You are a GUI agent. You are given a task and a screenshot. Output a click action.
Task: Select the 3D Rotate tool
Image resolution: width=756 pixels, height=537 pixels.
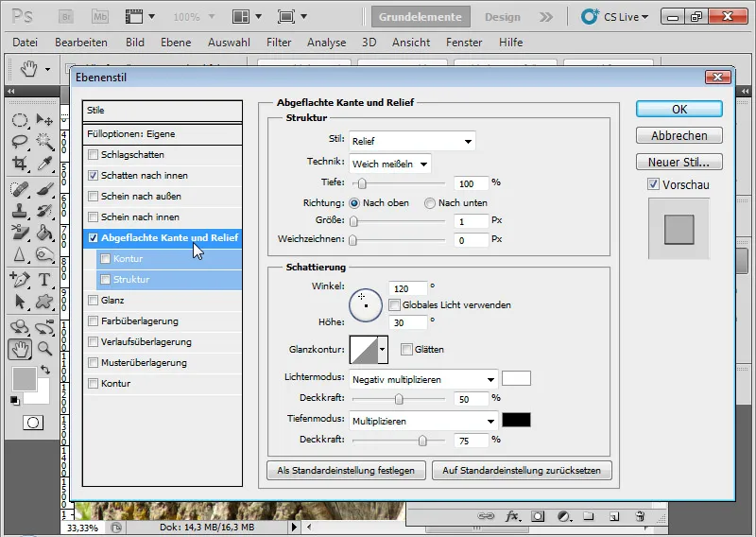point(19,326)
